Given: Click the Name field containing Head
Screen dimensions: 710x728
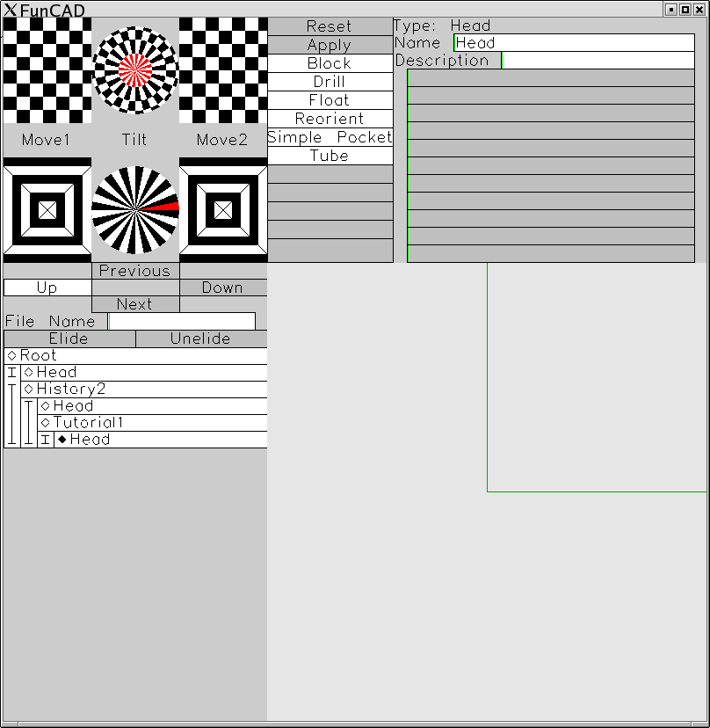Looking at the screenshot, I should (574, 43).
